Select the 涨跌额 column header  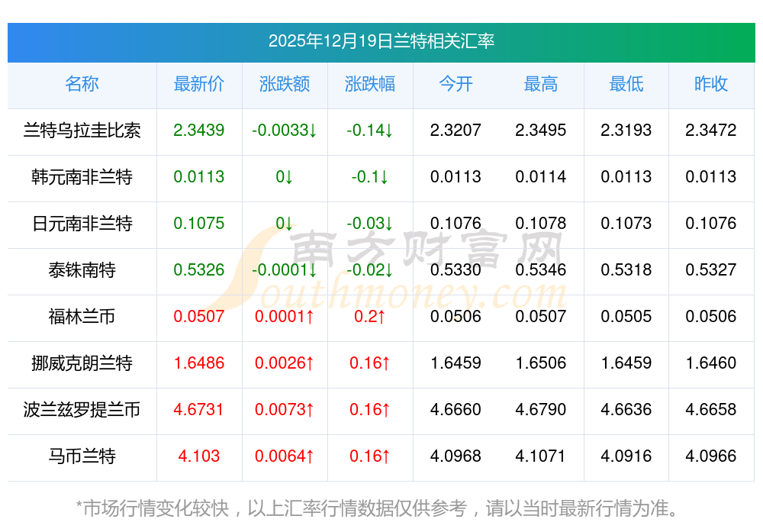[x=285, y=84]
